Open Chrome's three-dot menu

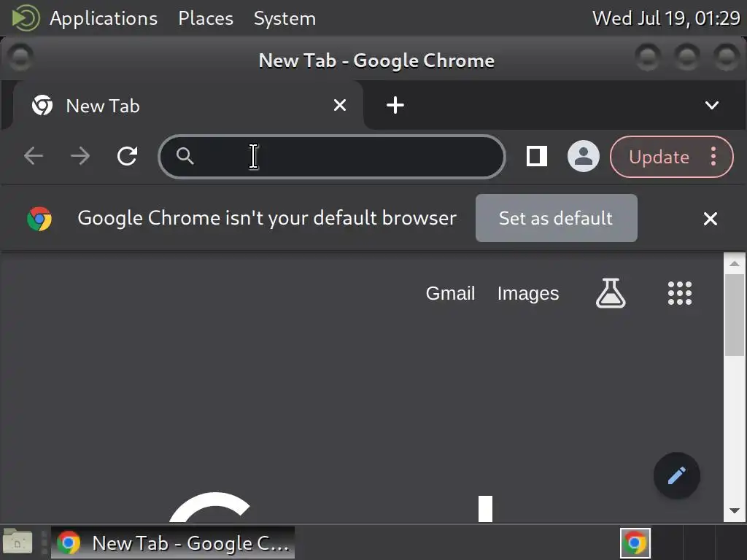coord(713,156)
